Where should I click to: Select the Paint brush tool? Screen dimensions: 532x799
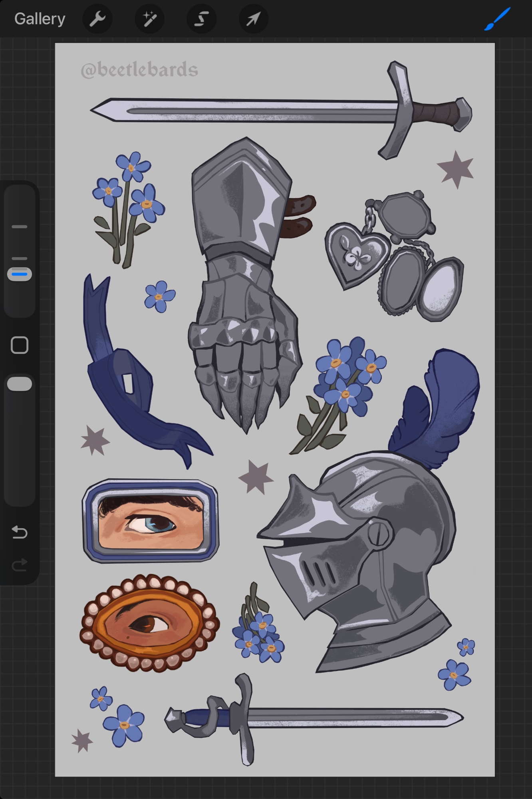497,19
